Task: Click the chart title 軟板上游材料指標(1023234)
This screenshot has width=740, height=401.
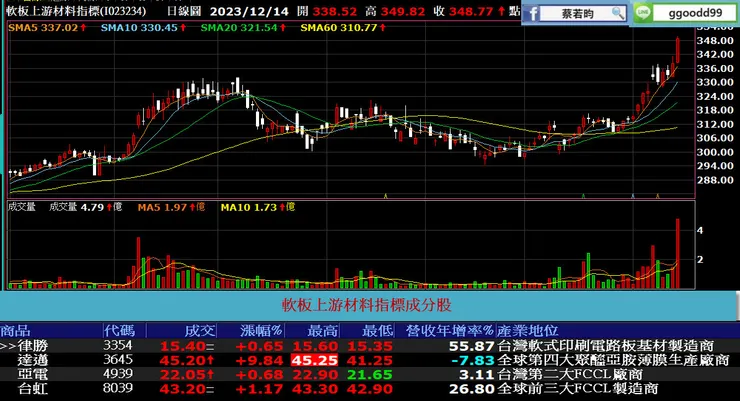Action: point(76,11)
